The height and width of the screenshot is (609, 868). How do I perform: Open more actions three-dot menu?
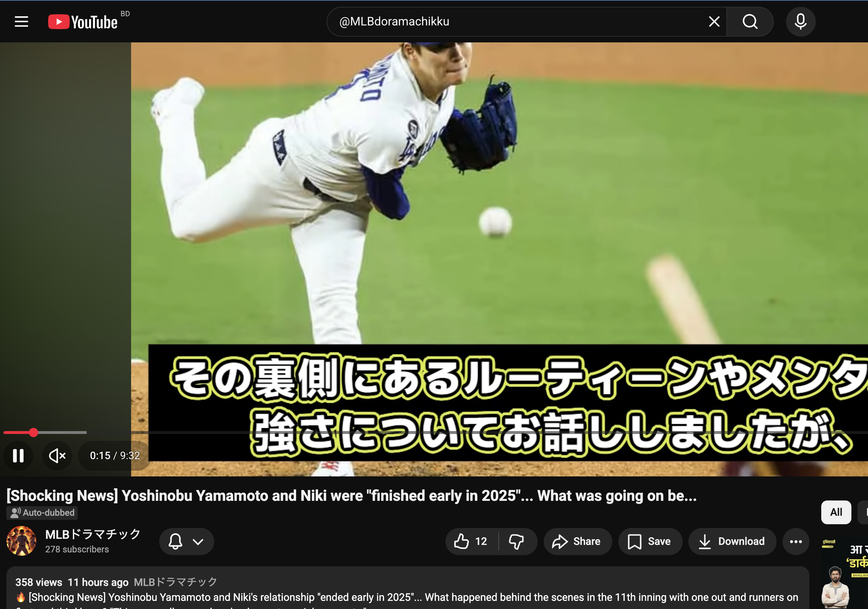point(796,541)
